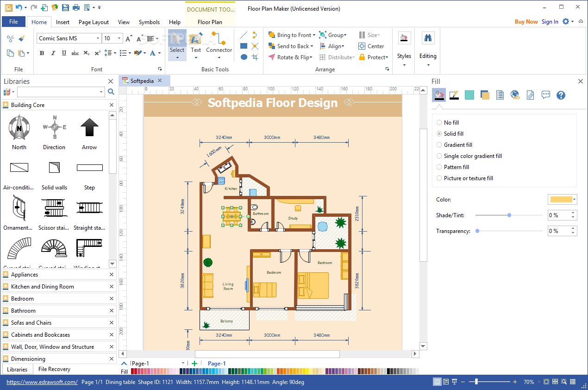588x390 pixels.
Task: Click the Format Painter brush icon
Action: pyautogui.click(x=21, y=38)
